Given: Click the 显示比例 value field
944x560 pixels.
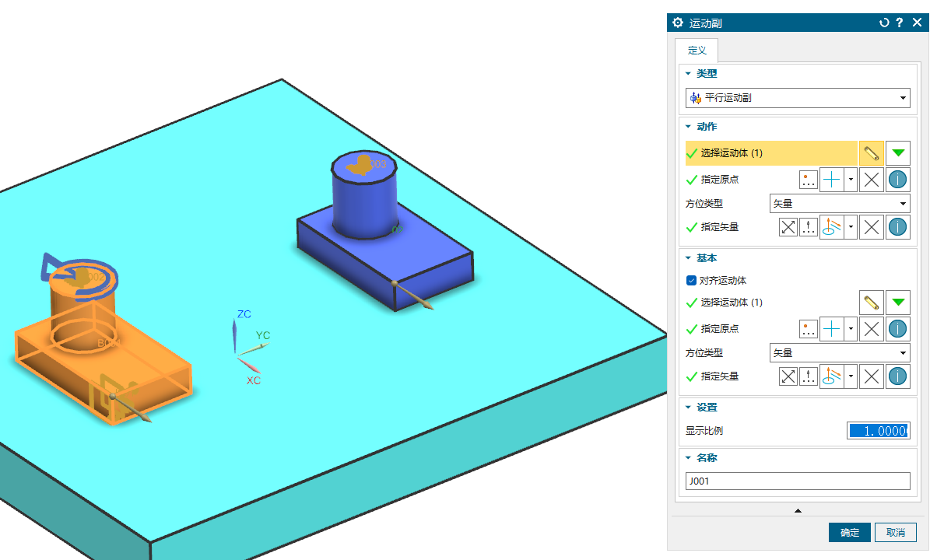Looking at the screenshot, I should tap(878, 431).
